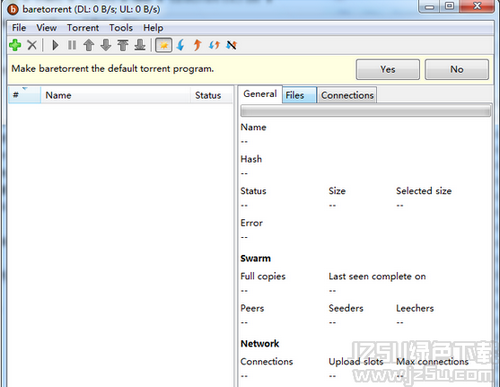Open the Torrent menu

[x=83, y=28]
